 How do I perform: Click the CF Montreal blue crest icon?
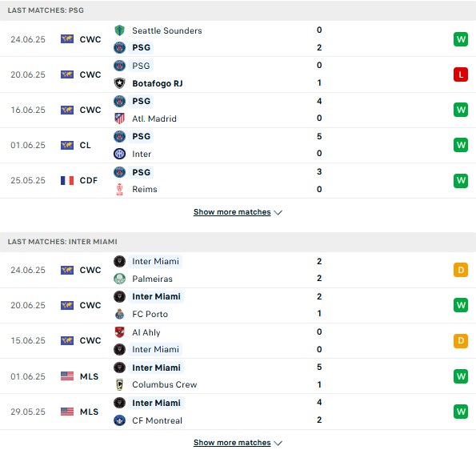coord(120,420)
